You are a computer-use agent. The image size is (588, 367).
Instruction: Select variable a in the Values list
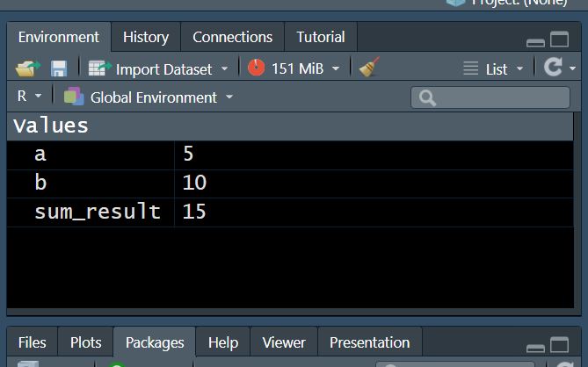[40, 155]
